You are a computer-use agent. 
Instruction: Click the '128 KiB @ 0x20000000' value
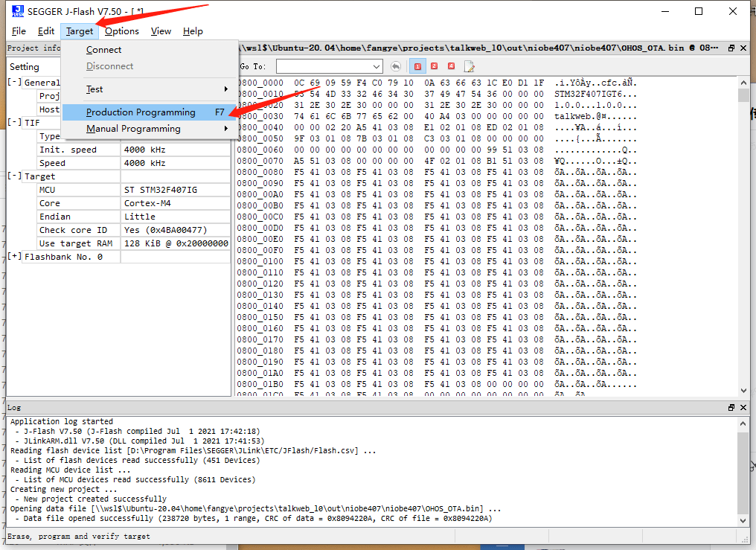pos(176,243)
